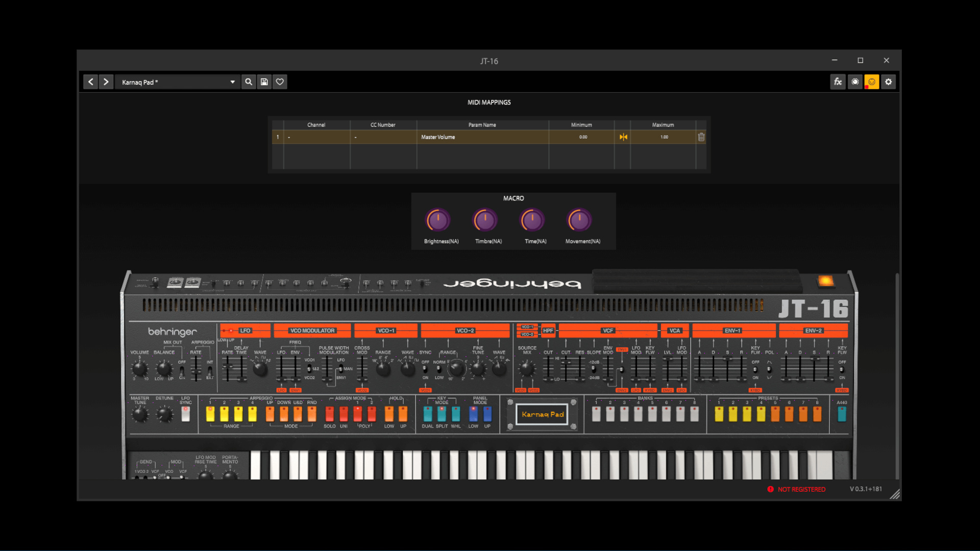Toggle the VCO-2 SYNC OFF/ON switch
Screen dimensions: 980x551
(425, 369)
